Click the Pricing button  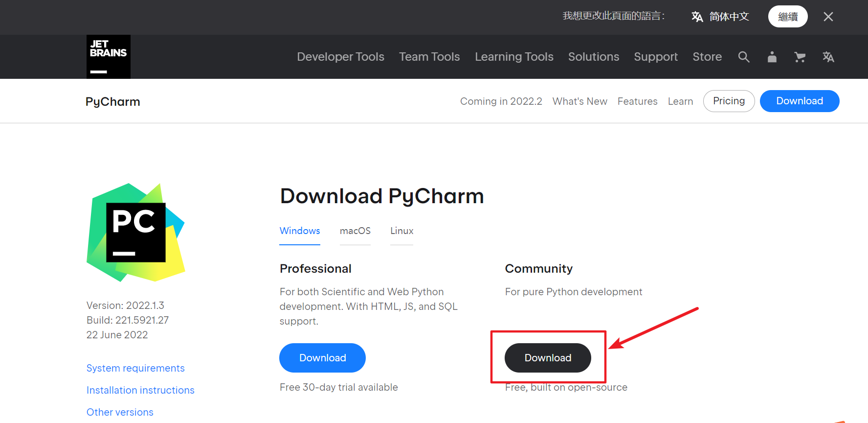(x=729, y=101)
